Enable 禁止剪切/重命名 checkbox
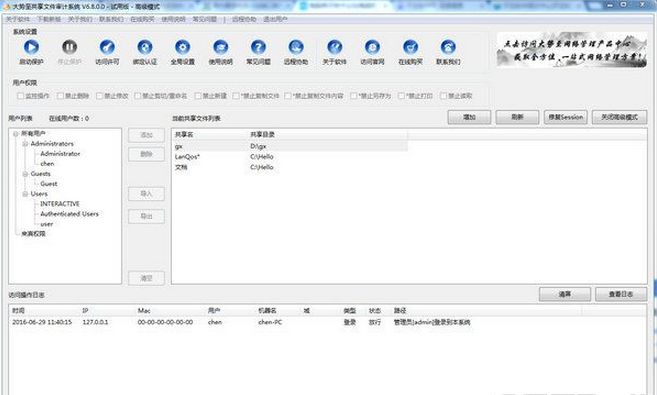Screen dimensions: 657x395 tap(137, 96)
